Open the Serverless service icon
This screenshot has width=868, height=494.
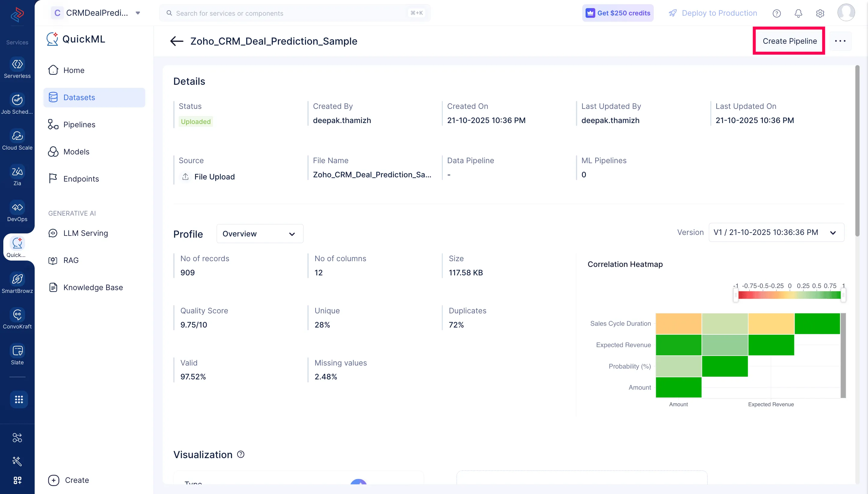coord(17,65)
